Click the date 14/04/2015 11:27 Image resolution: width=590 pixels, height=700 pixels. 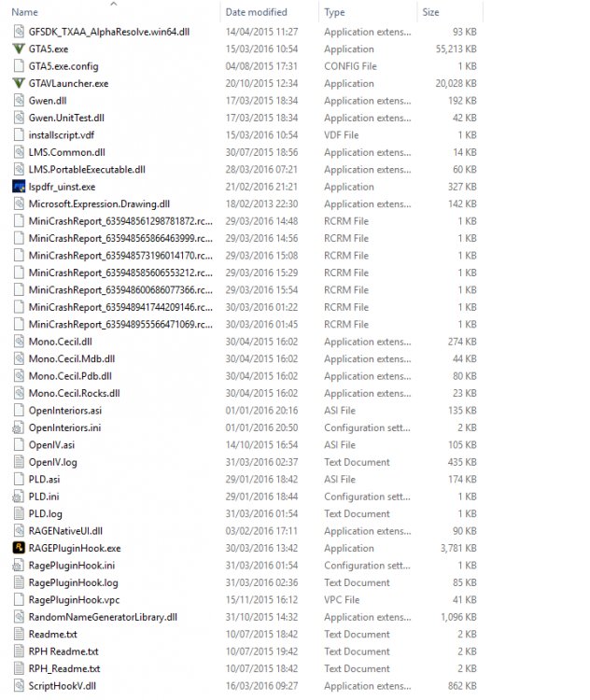[261, 32]
